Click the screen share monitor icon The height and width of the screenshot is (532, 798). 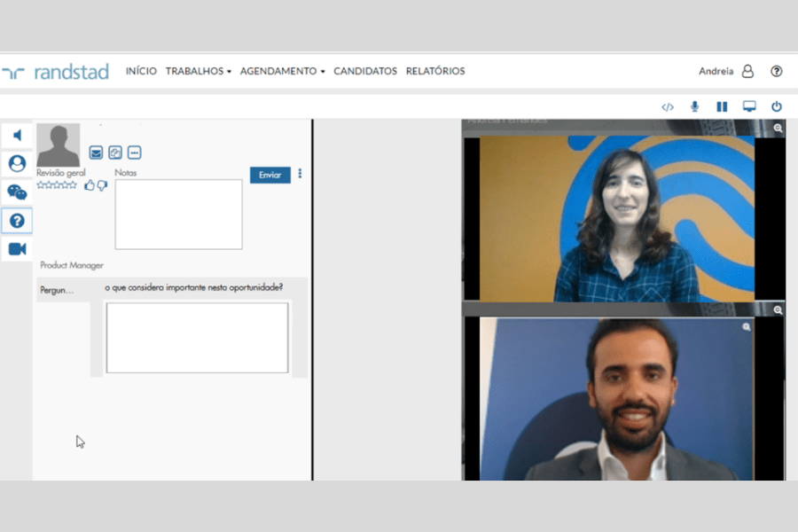749,106
